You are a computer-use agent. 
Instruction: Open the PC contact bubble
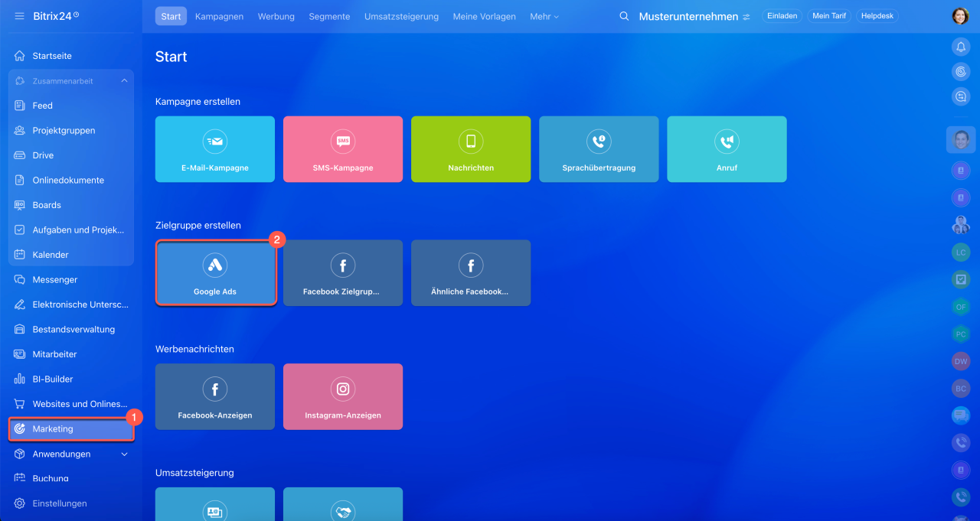(x=961, y=334)
